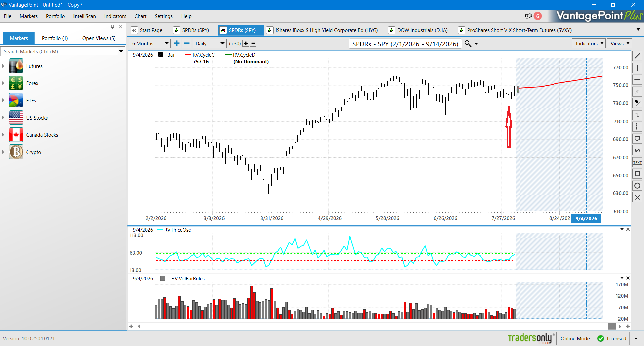This screenshot has height=346, width=644.
Task: Open the Daily interval dropdown
Action: point(210,43)
